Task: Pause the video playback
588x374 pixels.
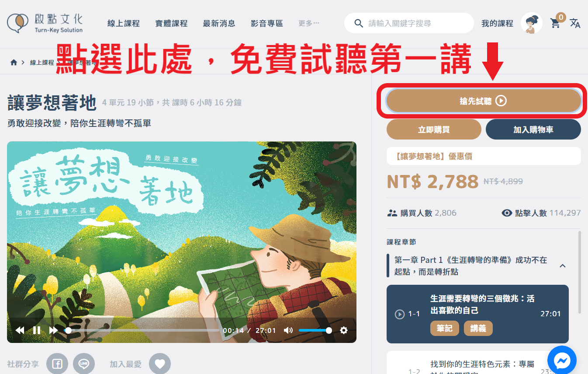Action: (x=37, y=330)
